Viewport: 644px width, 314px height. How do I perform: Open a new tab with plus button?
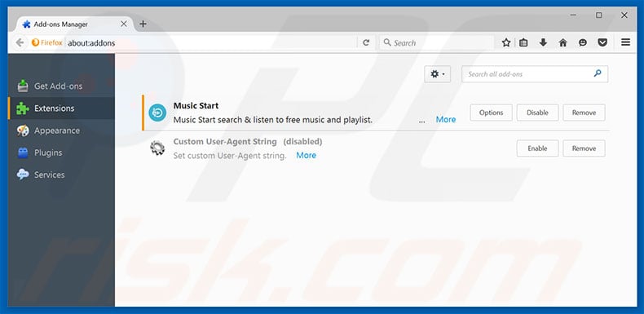point(143,24)
